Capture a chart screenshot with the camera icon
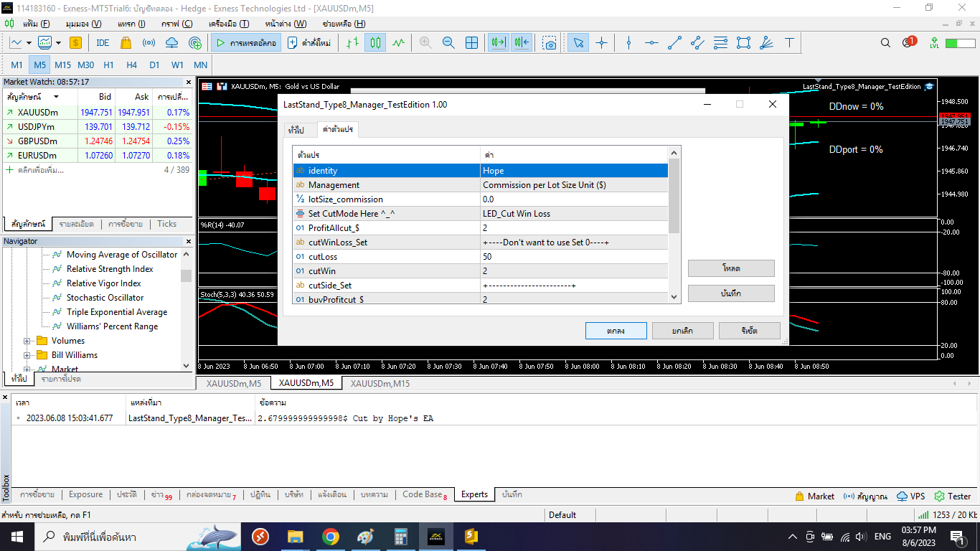The height and width of the screenshot is (551, 980). pyautogui.click(x=550, y=42)
